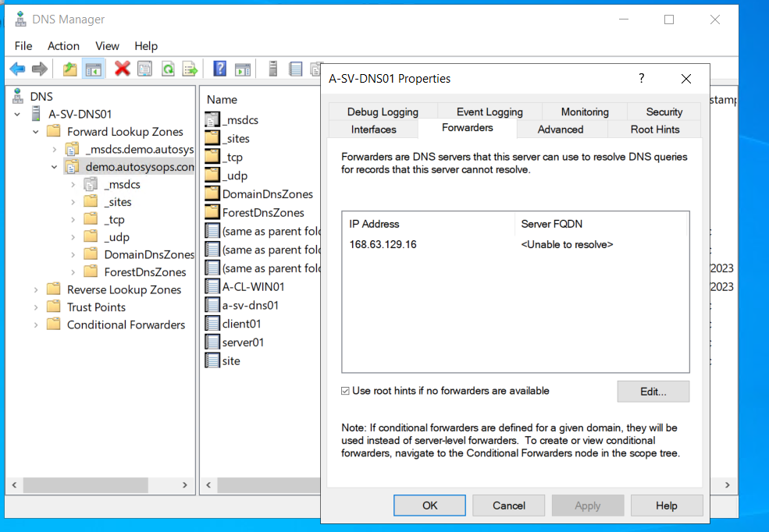Select the Delete red X toolbar icon
The width and height of the screenshot is (769, 532).
coord(123,69)
